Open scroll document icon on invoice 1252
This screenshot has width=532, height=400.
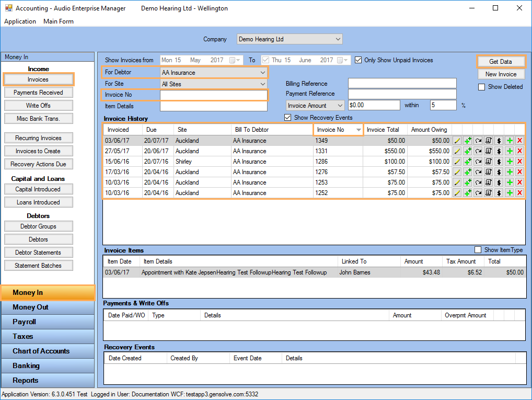coord(489,193)
